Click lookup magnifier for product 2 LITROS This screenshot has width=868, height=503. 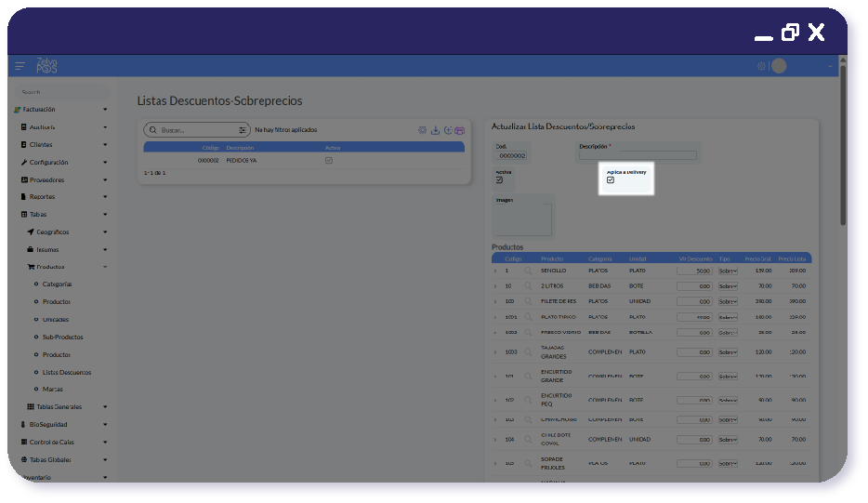click(x=528, y=286)
